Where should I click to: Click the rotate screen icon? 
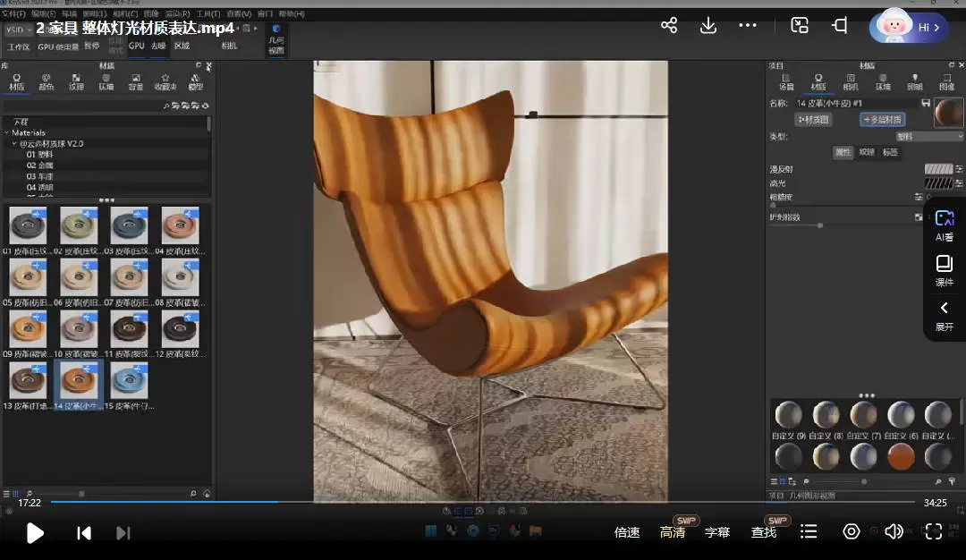pos(840,25)
